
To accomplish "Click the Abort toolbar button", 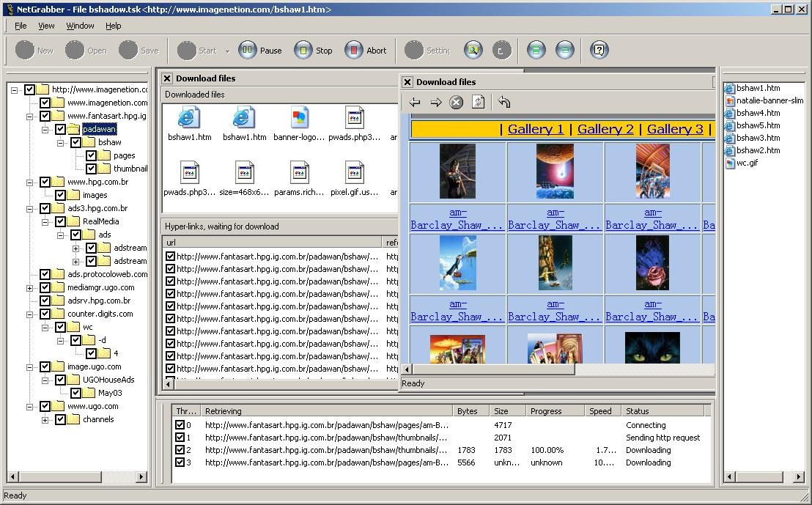I will pos(366,51).
